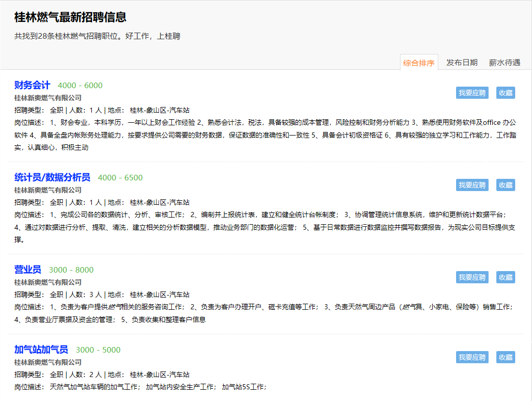Save the 财务会计 job with 收藏
Image resolution: width=532 pixels, height=401 pixels.
click(x=506, y=93)
